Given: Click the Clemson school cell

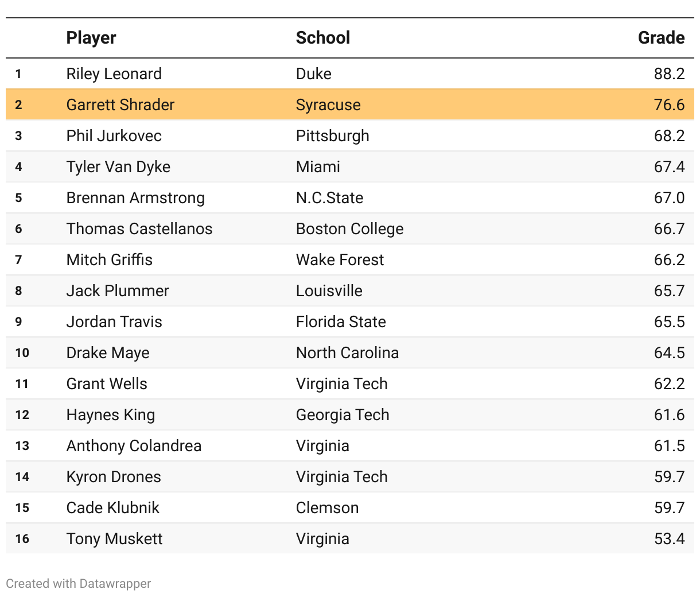Looking at the screenshot, I should click(327, 508).
